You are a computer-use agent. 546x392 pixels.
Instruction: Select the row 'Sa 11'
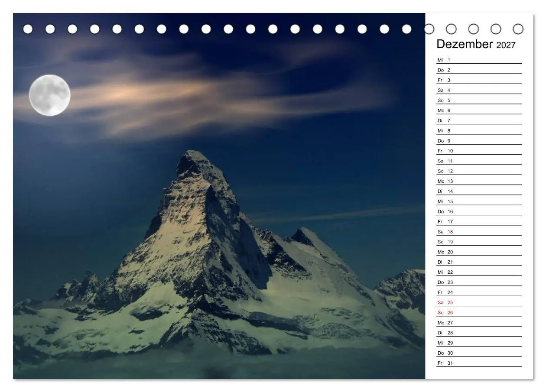tap(479, 161)
